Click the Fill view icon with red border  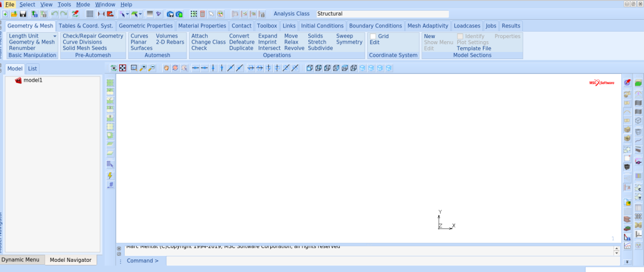tap(122, 68)
